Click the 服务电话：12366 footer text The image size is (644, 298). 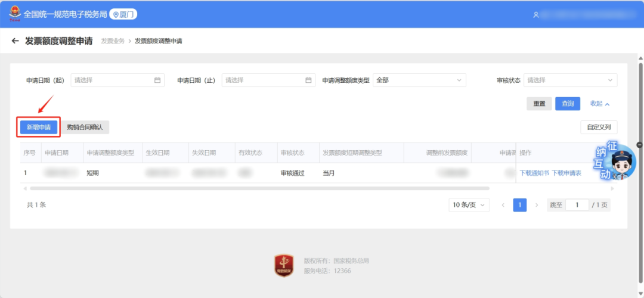click(327, 271)
